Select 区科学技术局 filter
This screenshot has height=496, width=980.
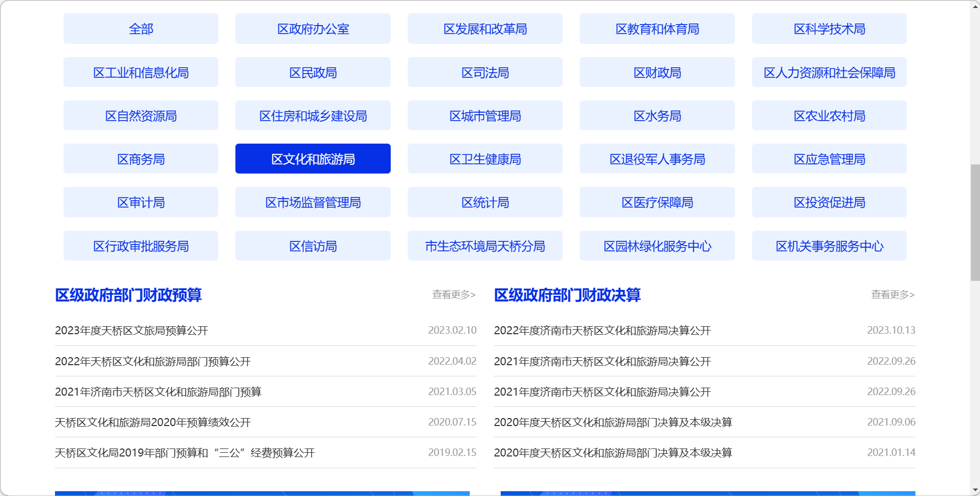coord(829,29)
